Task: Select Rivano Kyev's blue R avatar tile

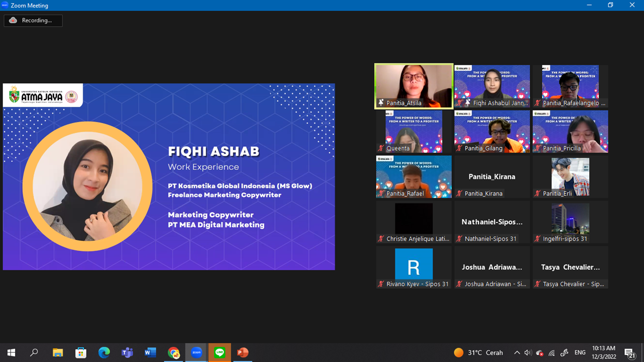Action: pyautogui.click(x=414, y=264)
